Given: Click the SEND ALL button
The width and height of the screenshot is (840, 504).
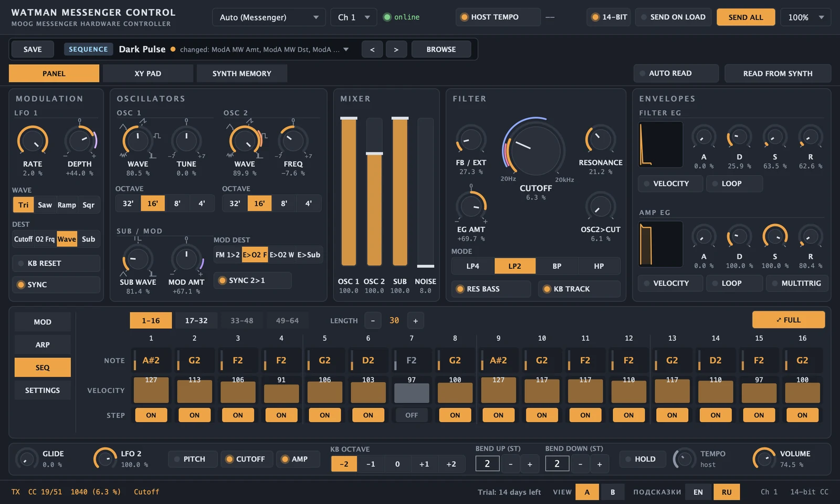Looking at the screenshot, I should (x=745, y=17).
